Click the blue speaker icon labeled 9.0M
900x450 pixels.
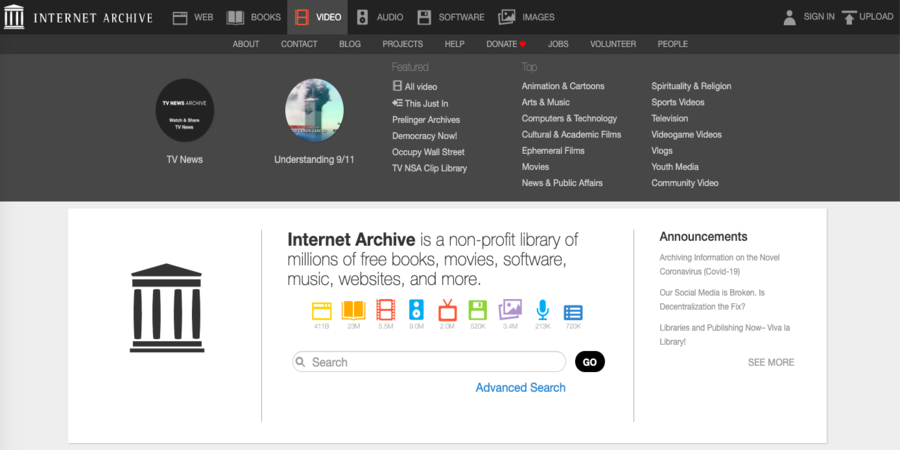coord(416,310)
